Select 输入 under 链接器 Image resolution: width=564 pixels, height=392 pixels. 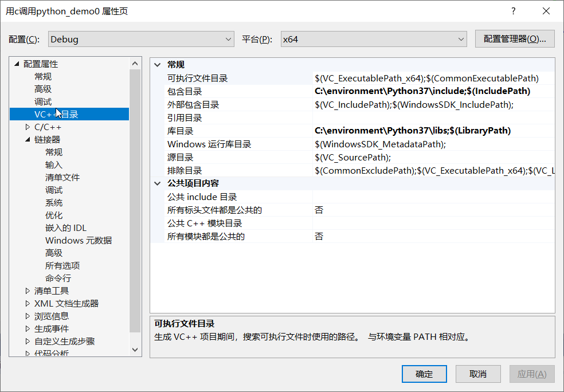click(54, 165)
